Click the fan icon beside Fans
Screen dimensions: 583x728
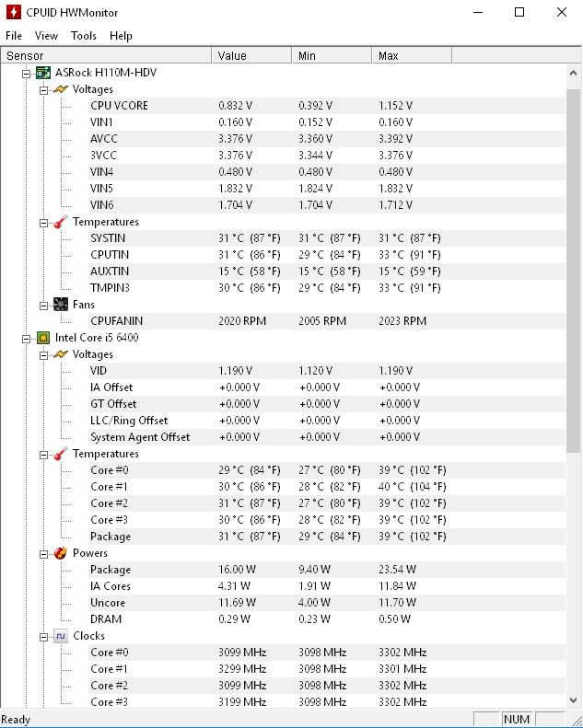(61, 305)
